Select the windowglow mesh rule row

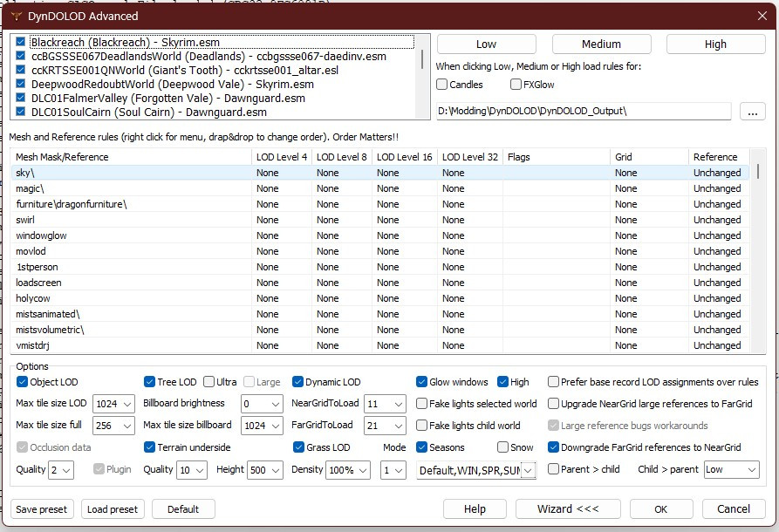[x=380, y=235]
